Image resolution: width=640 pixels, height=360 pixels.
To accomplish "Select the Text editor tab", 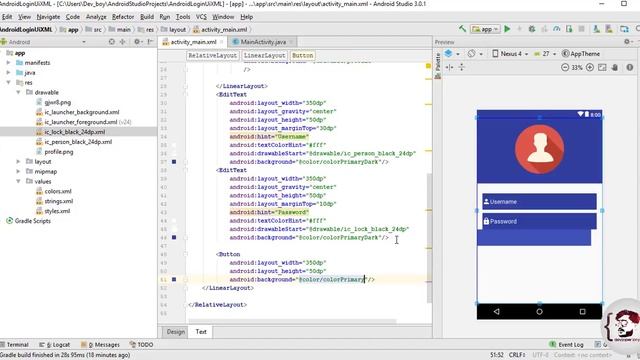I will click(x=201, y=332).
